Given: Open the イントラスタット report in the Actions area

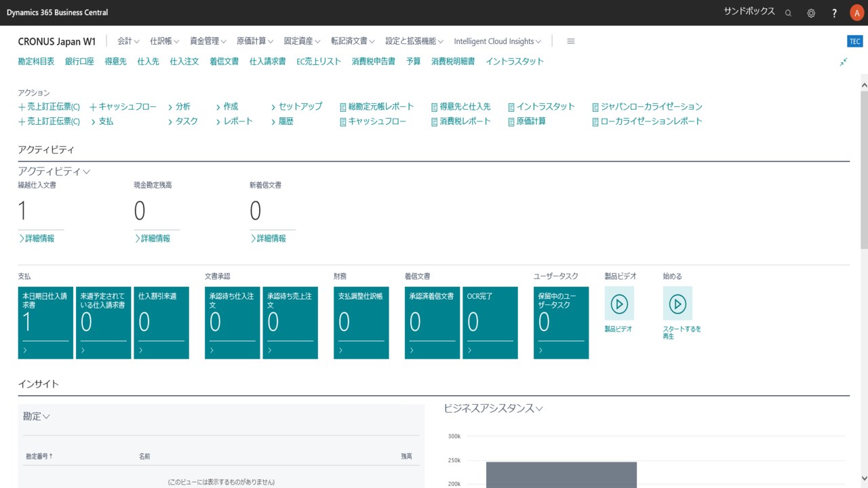Looking at the screenshot, I should click(x=541, y=106).
